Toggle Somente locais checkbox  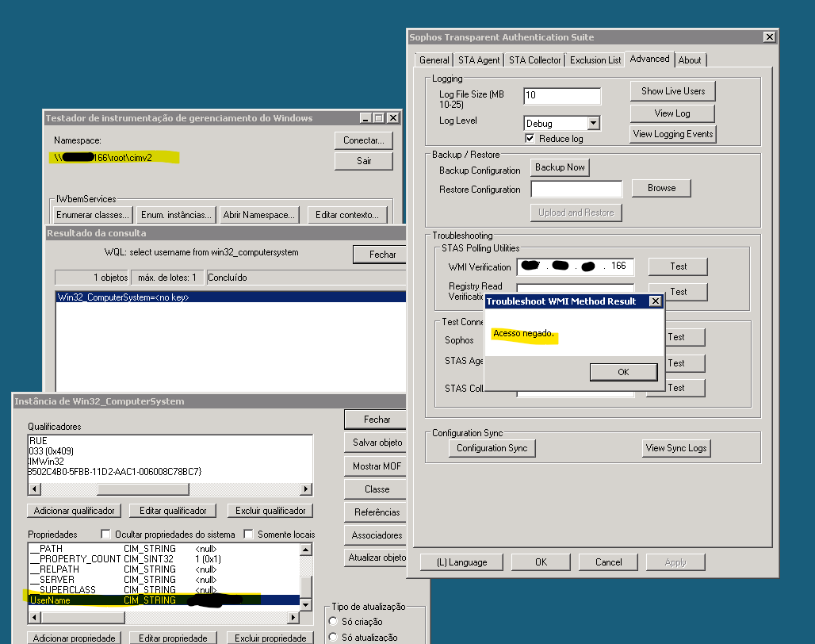tap(248, 534)
